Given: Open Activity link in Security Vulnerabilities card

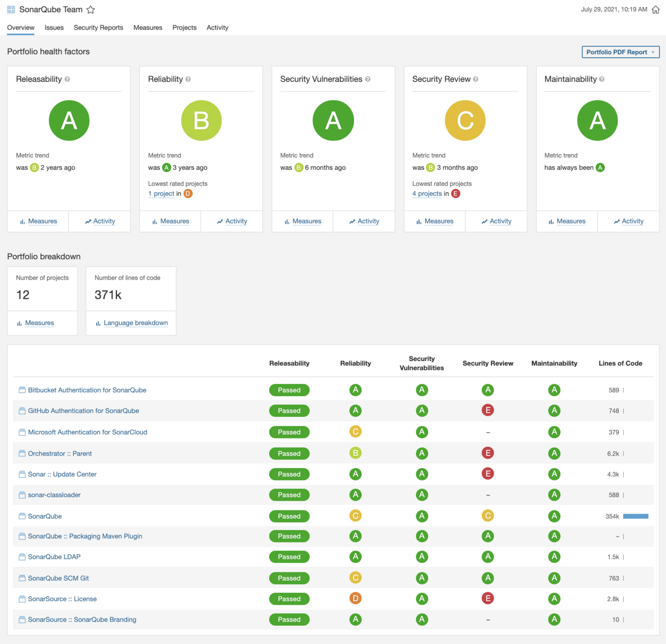Looking at the screenshot, I should 368,221.
